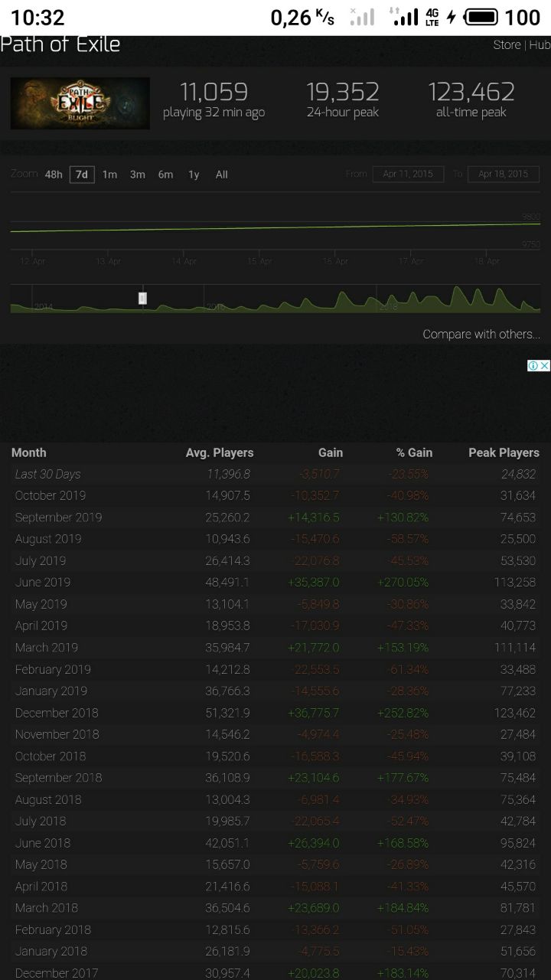Select the 6m zoom range
The width and height of the screenshot is (551, 980).
point(165,175)
